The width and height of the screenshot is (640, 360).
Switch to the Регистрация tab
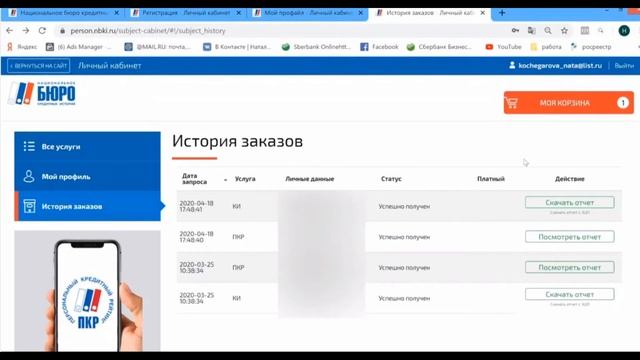tap(186, 13)
